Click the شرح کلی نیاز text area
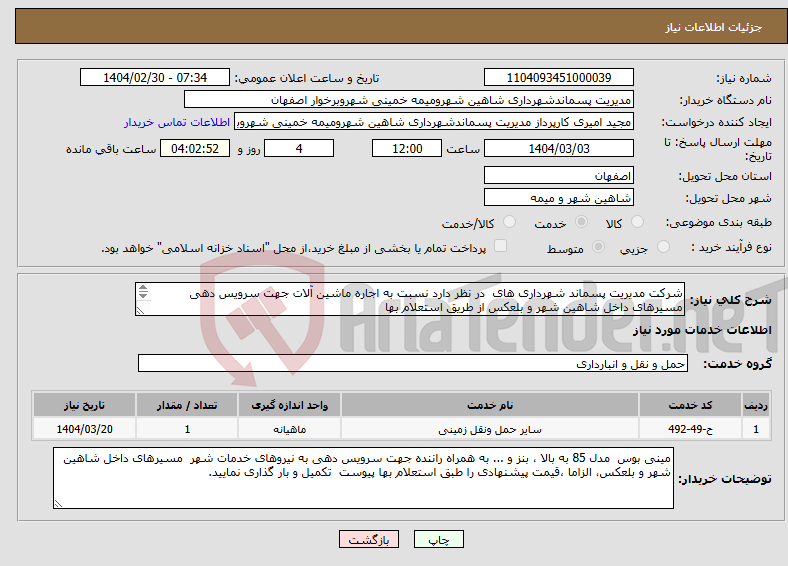The width and height of the screenshot is (788, 566). pyautogui.click(x=410, y=300)
